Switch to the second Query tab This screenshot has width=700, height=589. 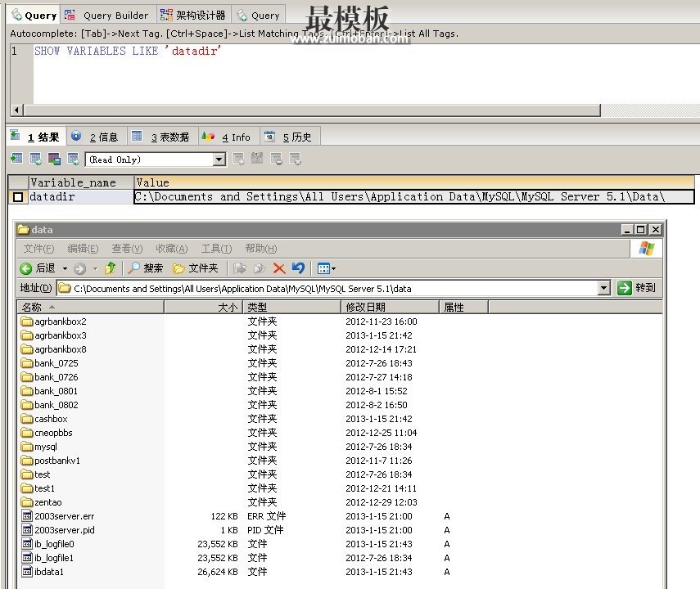(x=259, y=16)
